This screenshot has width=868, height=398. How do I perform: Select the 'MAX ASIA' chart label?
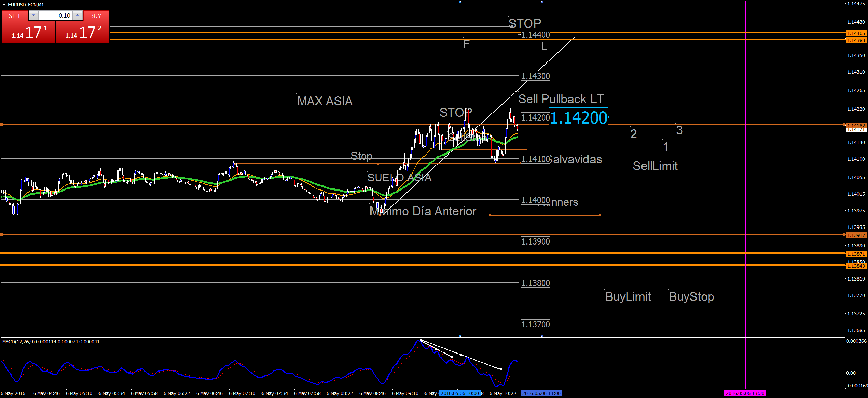325,101
